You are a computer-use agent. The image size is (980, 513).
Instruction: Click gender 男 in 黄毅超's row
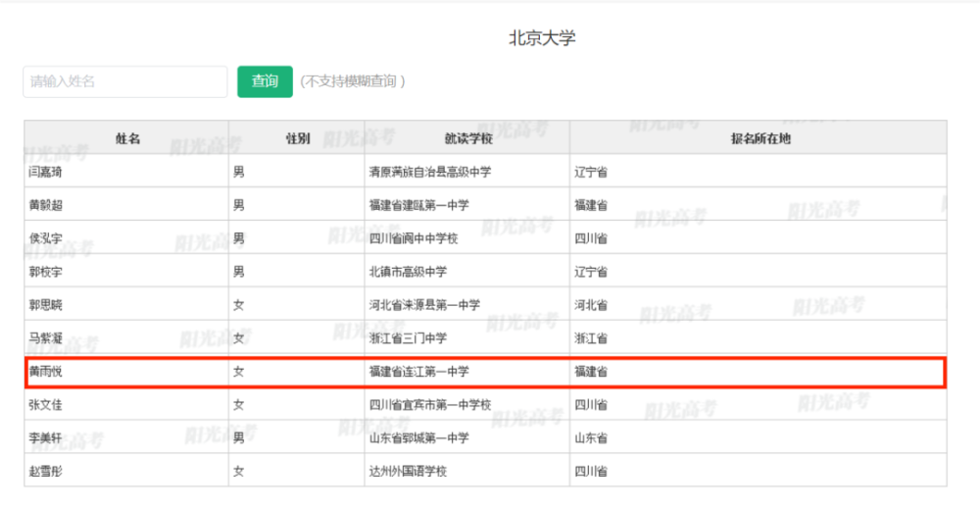239,205
